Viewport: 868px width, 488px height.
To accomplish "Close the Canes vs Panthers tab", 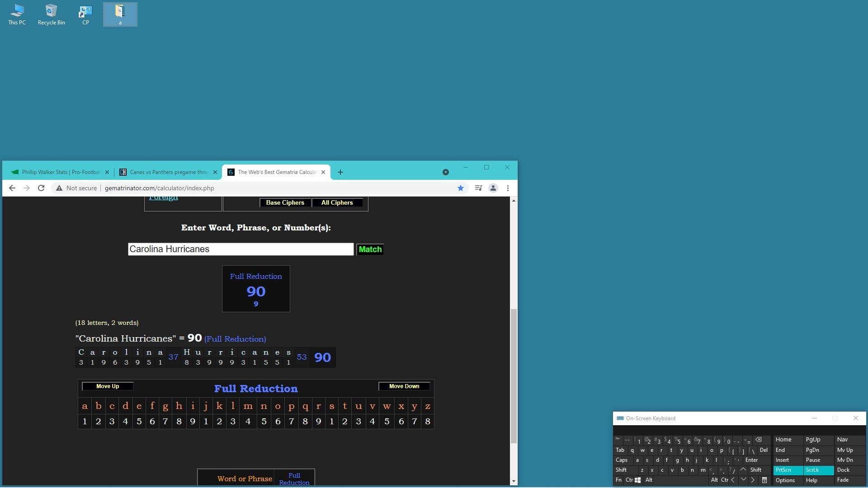I will tap(215, 172).
